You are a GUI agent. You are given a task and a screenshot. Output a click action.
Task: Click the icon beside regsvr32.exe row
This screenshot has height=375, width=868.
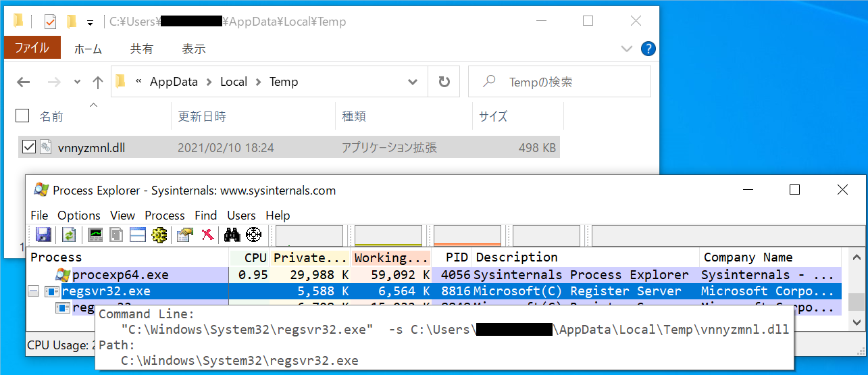tap(52, 291)
